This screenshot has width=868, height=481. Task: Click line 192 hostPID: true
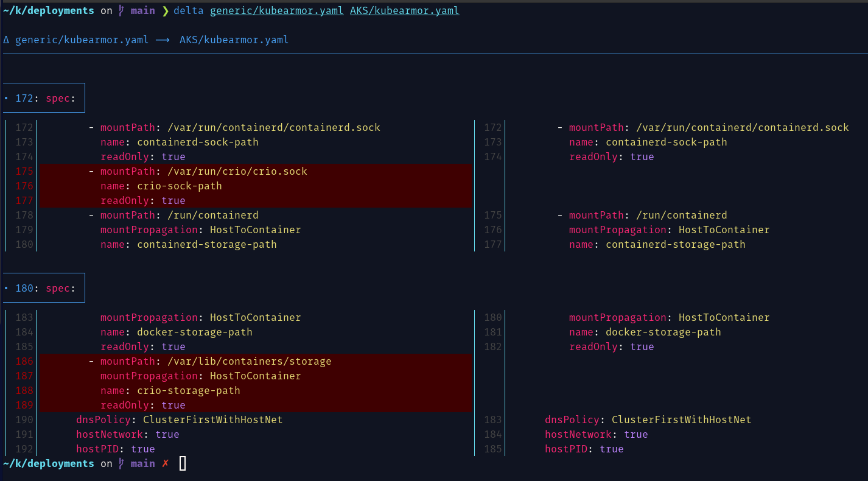116,449
